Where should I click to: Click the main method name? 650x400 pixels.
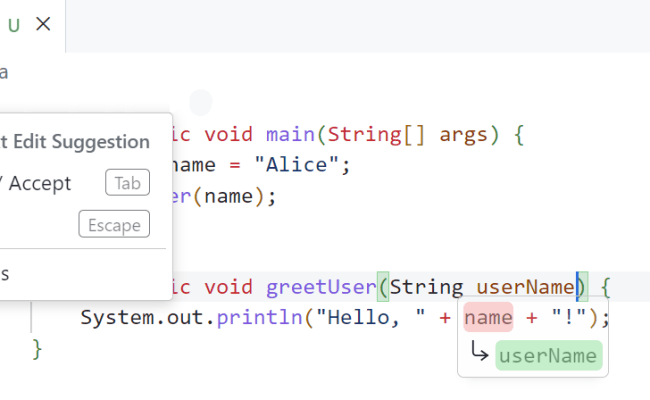point(290,134)
